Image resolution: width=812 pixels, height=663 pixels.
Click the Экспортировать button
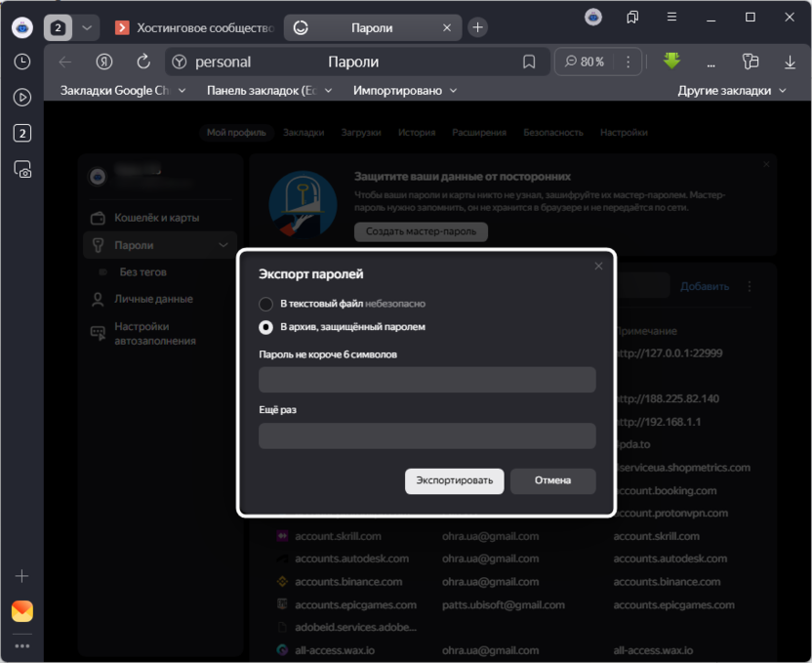(454, 481)
